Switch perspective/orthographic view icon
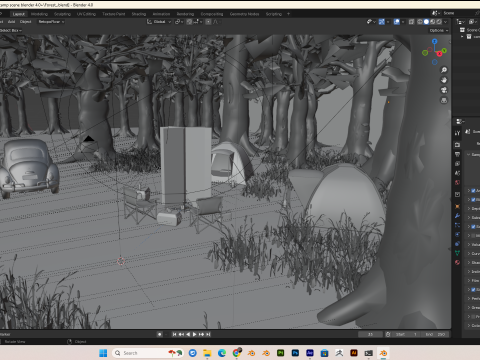This screenshot has width=480, height=360. [x=444, y=100]
